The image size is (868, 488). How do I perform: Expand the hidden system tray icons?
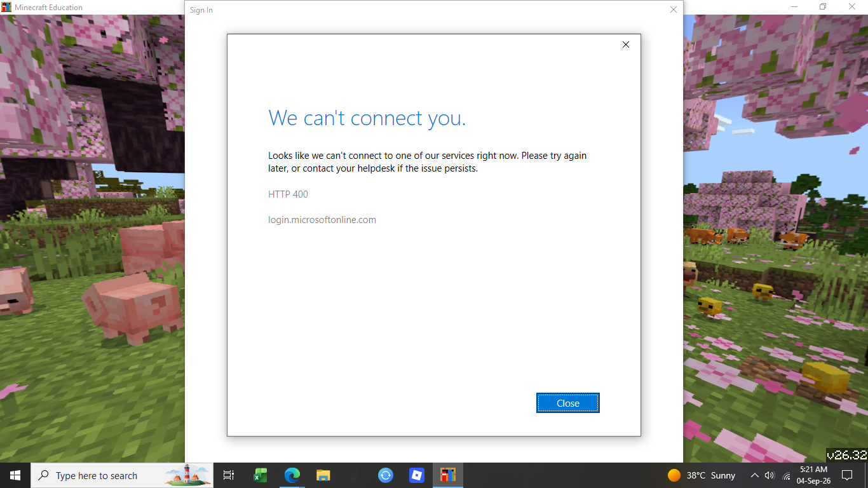(x=754, y=475)
